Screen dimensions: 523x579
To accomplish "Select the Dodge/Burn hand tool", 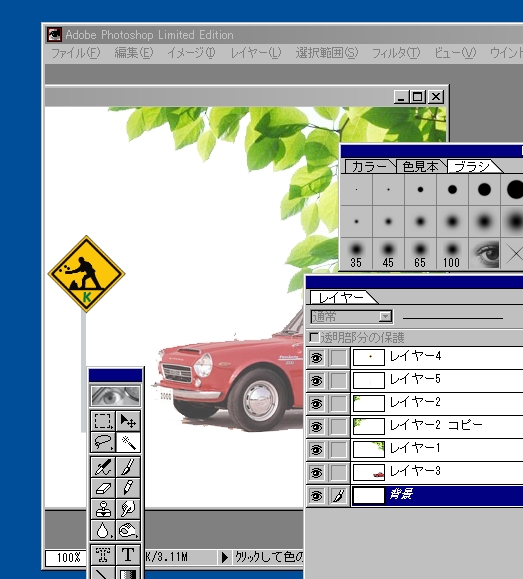I will click(128, 530).
